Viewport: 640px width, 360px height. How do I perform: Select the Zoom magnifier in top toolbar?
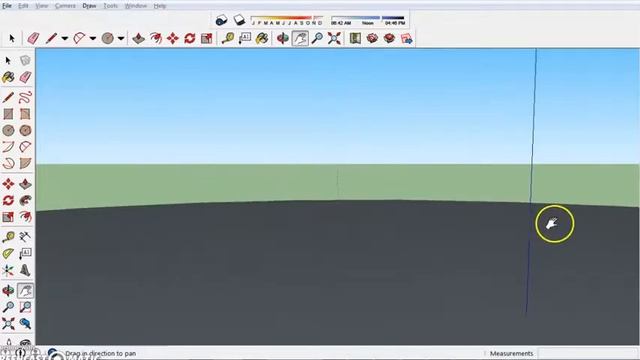coord(317,38)
